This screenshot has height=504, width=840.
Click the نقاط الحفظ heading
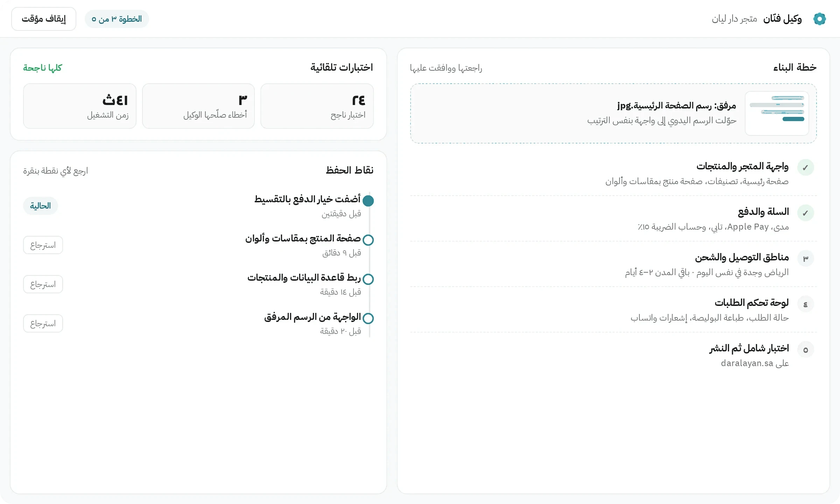[x=349, y=170]
